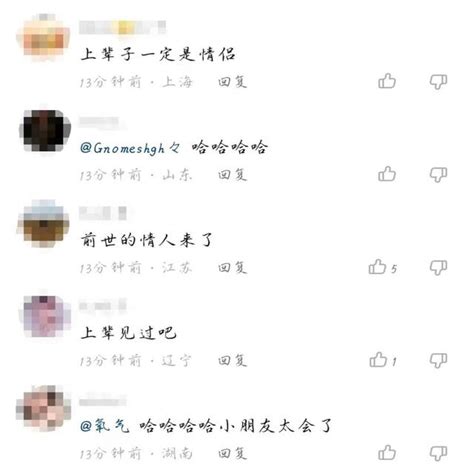Dislike the comment 上辈子一定是情侣
The image size is (474, 476).
pyautogui.click(x=438, y=82)
